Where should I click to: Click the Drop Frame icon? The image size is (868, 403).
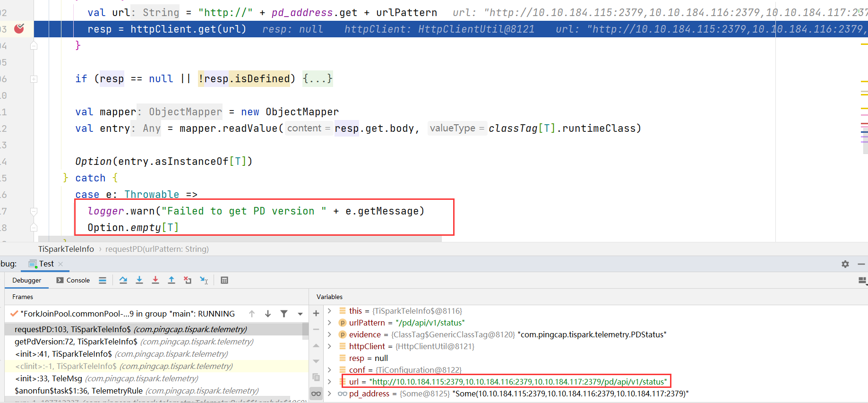(188, 280)
